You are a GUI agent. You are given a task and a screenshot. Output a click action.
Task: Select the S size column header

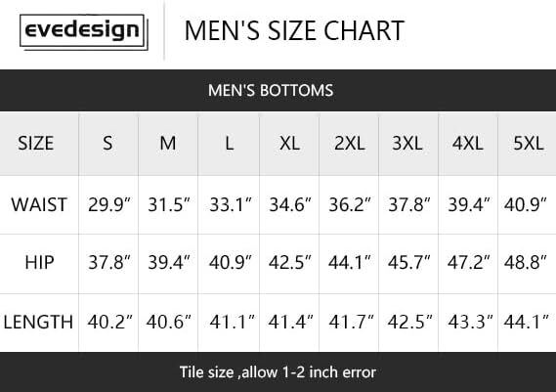pyautogui.click(x=107, y=144)
